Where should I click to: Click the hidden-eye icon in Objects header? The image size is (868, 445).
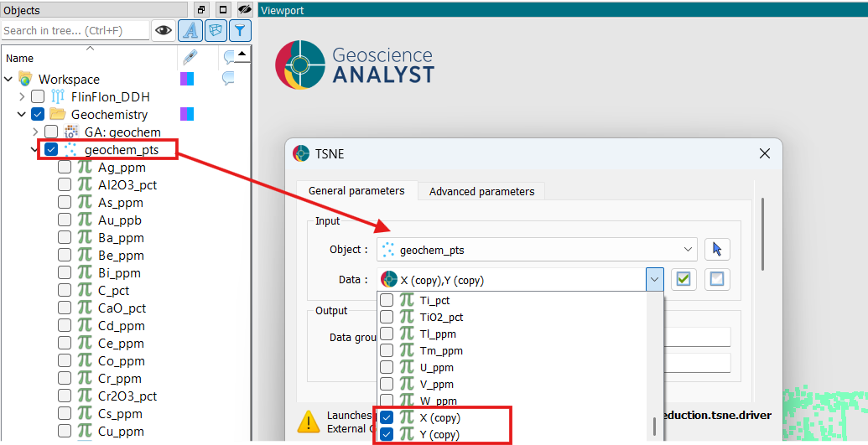[244, 9]
